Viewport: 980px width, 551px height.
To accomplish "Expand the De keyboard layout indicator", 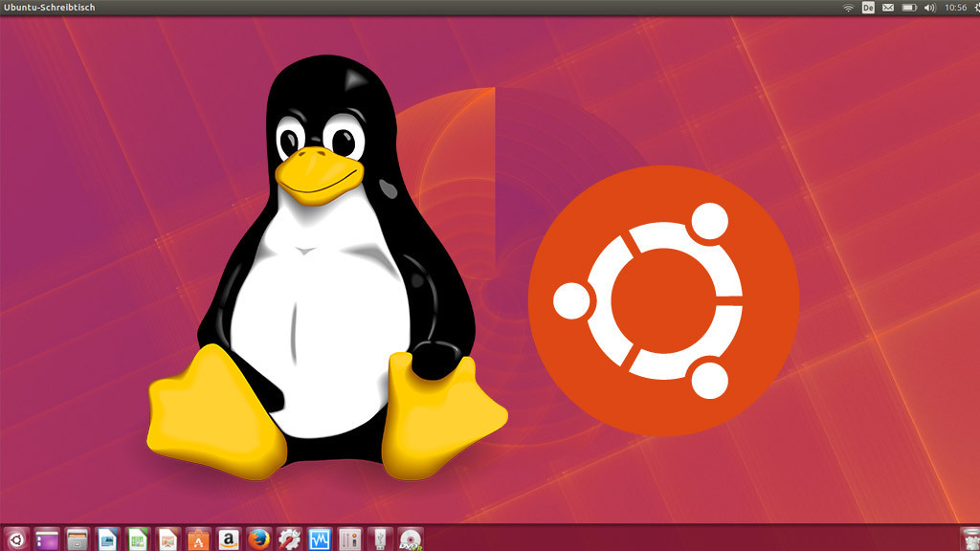I will pos(868,8).
